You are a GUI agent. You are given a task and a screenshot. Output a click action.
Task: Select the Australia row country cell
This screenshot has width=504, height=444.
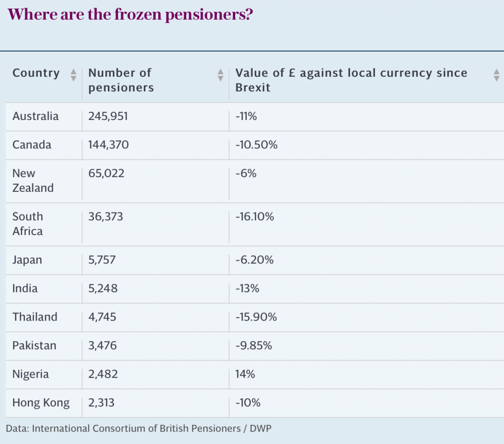[35, 117]
